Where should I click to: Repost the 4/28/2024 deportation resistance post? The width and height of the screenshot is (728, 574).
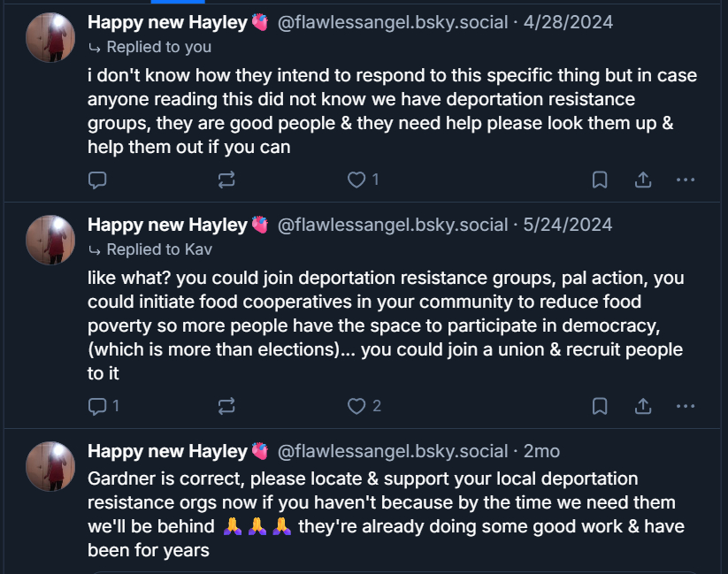[x=226, y=180]
